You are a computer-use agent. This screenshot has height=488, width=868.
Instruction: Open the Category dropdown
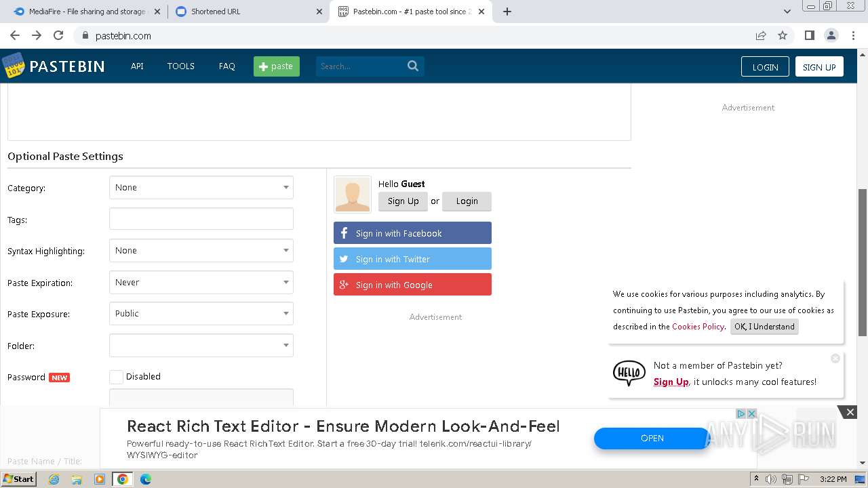point(201,188)
